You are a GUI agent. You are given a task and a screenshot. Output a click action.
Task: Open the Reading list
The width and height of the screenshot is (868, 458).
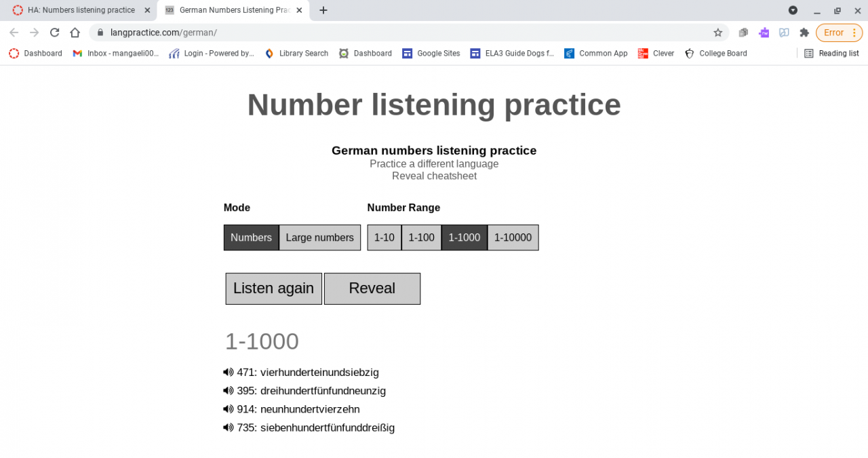(x=831, y=53)
